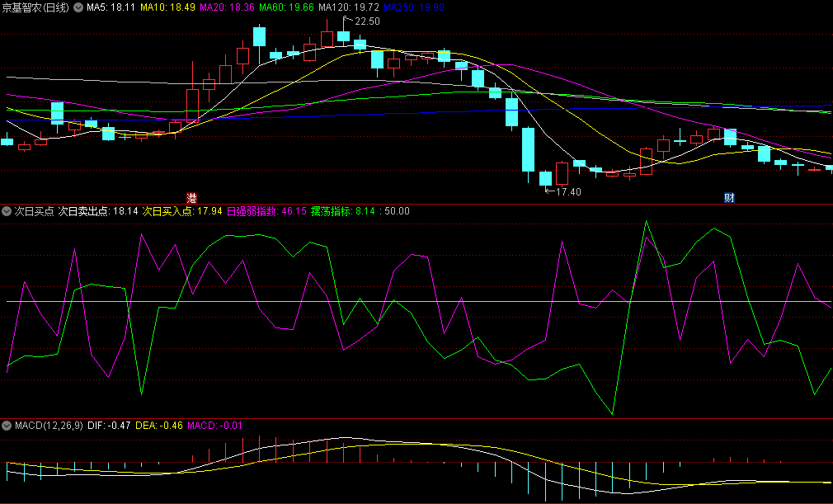The width and height of the screenshot is (833, 504).
Task: Expand the 次日买点 indicator panel menu
Action: point(7,211)
